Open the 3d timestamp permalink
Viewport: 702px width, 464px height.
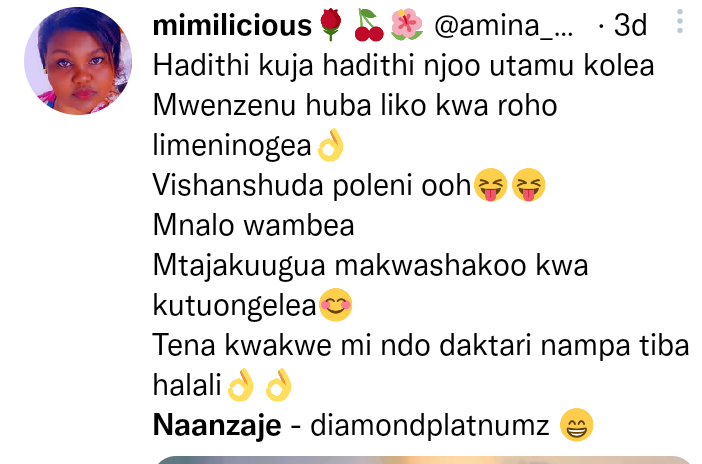[630, 25]
